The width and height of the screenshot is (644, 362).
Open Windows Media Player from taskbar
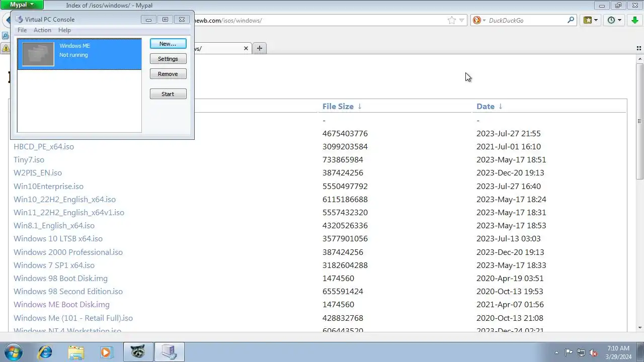106,352
